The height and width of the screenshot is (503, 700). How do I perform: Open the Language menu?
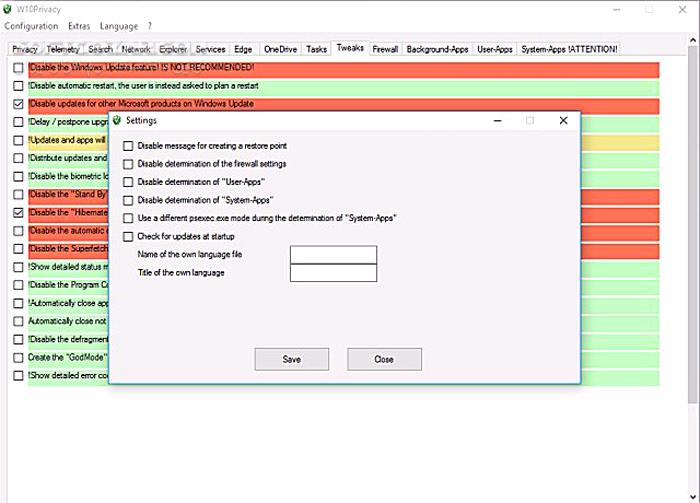119,26
